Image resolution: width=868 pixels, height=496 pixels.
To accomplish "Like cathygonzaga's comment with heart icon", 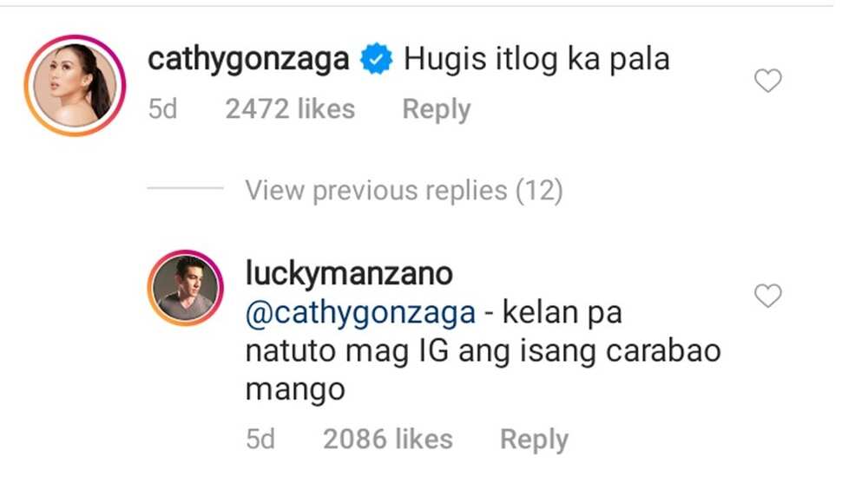I will [x=768, y=81].
